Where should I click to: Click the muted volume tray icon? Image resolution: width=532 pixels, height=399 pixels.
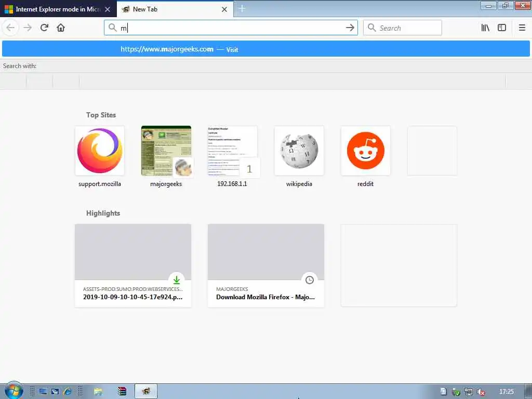point(481,392)
